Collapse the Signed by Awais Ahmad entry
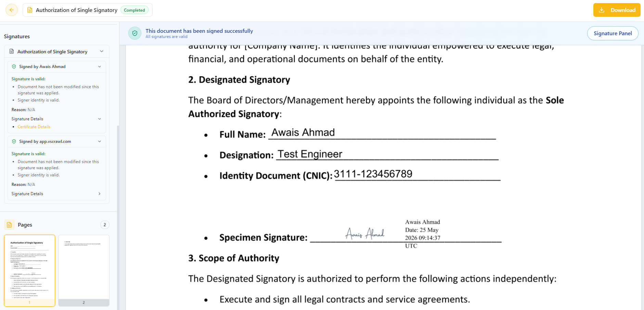Screen dimensions: 644x310 pos(100,67)
